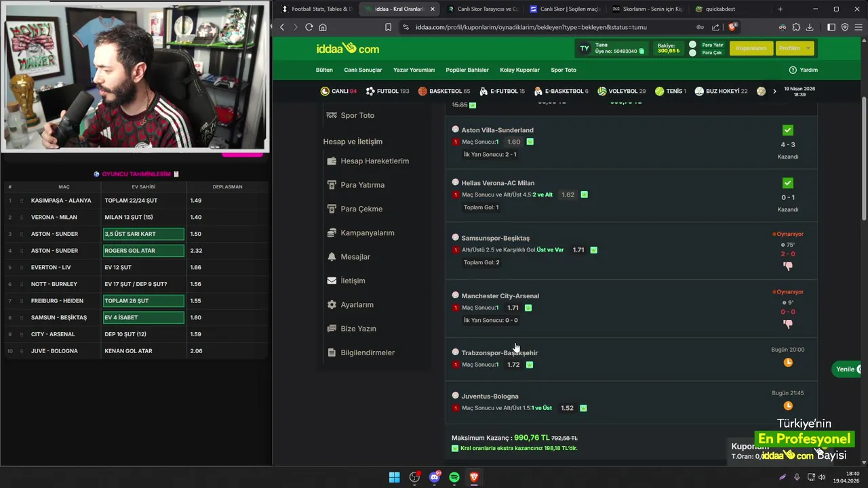The image size is (868, 488).
Task: Click the thumbs-down icon on Samsunspor-Beşiktaş
Action: (x=788, y=266)
